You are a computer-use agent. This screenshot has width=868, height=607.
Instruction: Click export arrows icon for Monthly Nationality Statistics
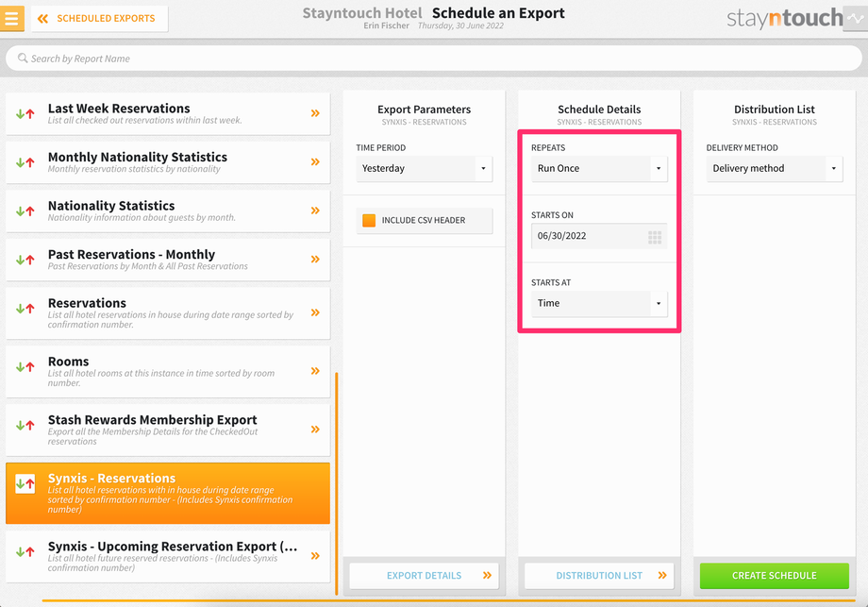point(25,162)
